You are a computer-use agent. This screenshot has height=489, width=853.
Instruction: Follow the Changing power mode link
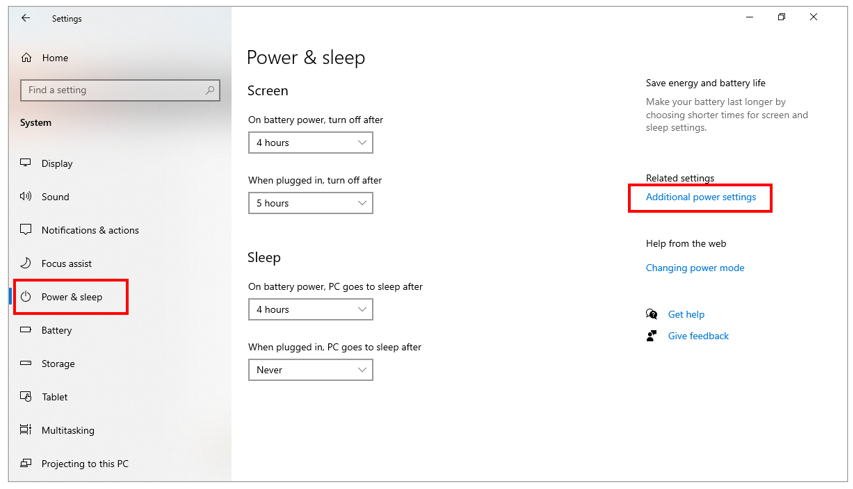click(695, 268)
